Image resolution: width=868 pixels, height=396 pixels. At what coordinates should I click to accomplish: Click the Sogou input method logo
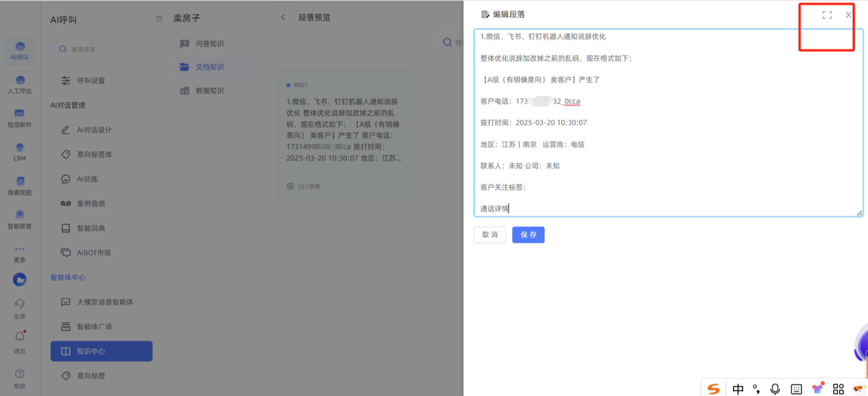714,389
